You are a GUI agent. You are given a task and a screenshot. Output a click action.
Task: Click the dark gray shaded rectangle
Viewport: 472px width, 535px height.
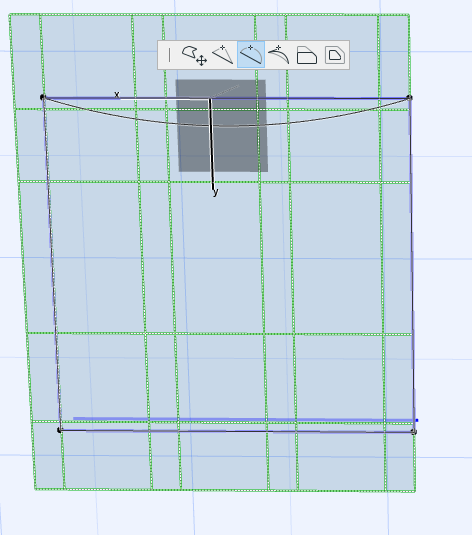222,126
